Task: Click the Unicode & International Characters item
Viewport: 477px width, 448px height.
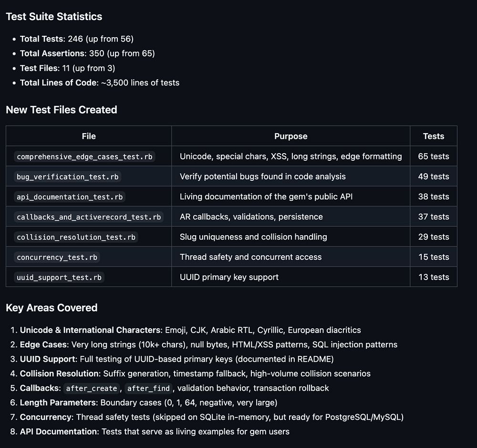Action: [90, 330]
